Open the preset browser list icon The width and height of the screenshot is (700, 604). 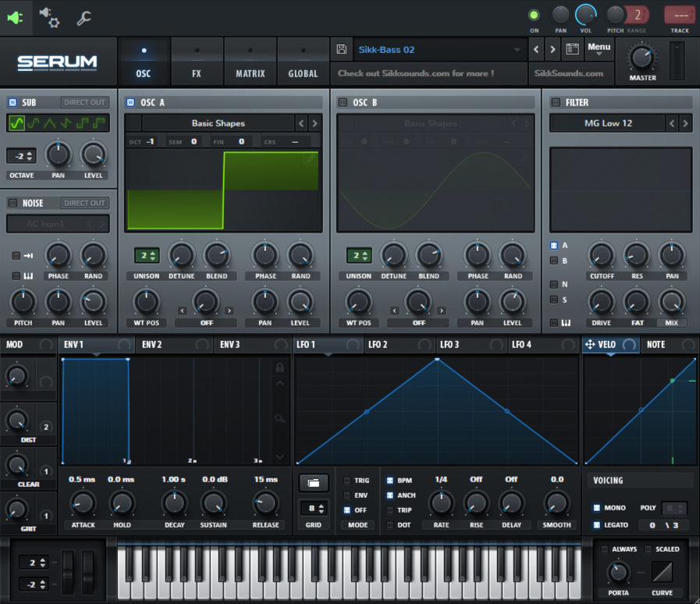tap(572, 49)
